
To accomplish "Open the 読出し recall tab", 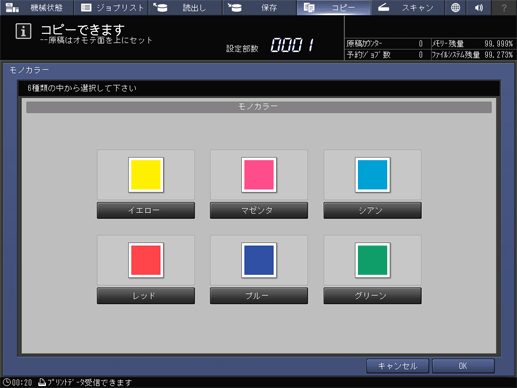I will [185, 7].
